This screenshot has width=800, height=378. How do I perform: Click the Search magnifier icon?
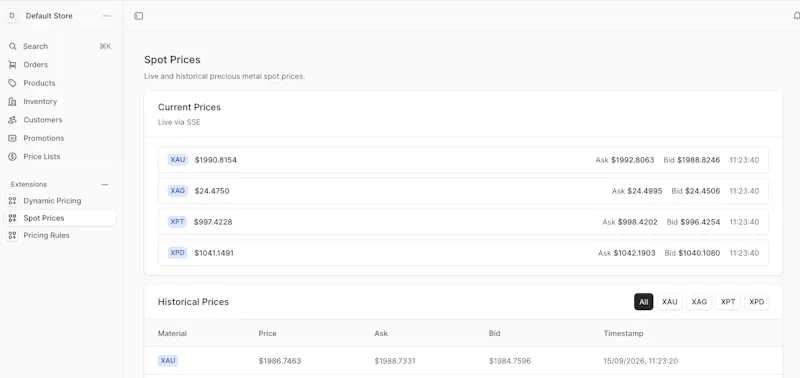(x=13, y=46)
